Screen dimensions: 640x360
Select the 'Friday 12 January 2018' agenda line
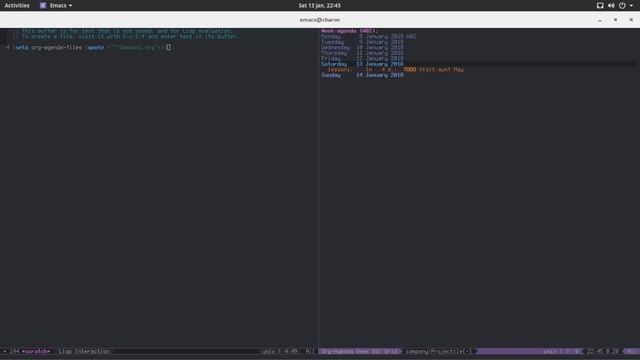pyautogui.click(x=362, y=58)
